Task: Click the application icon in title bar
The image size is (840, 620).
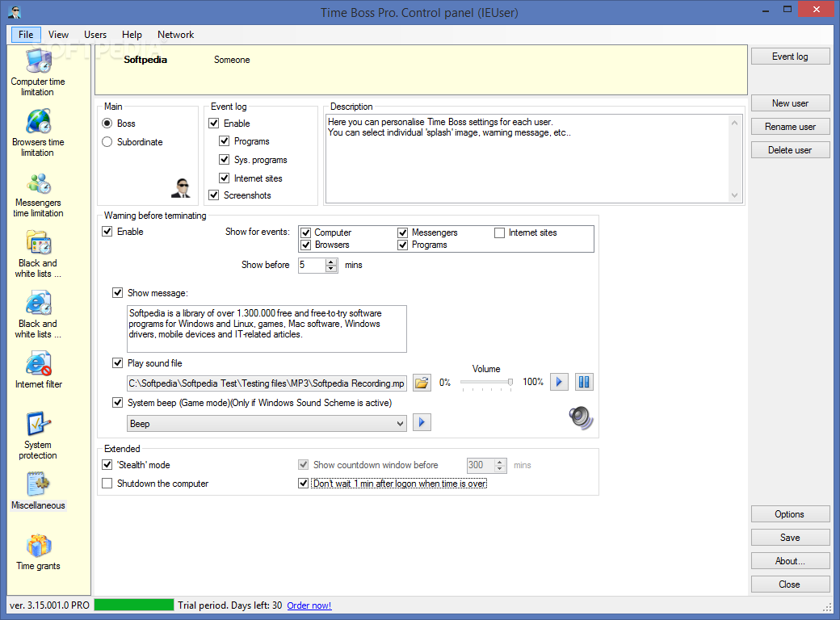Action: pyautogui.click(x=15, y=12)
